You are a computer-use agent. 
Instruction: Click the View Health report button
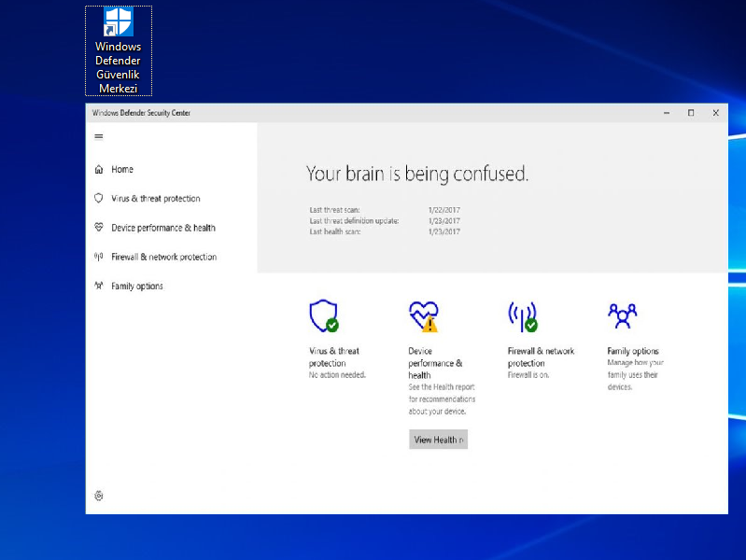click(x=438, y=440)
